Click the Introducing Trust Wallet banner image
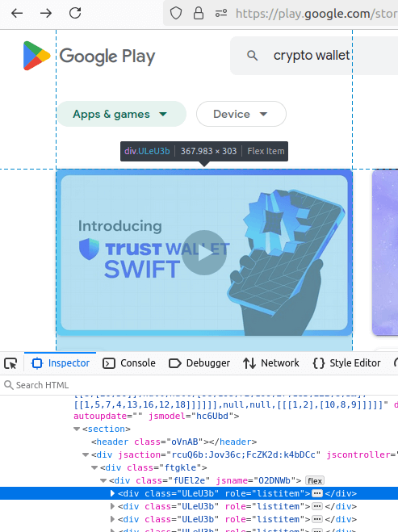 click(204, 253)
